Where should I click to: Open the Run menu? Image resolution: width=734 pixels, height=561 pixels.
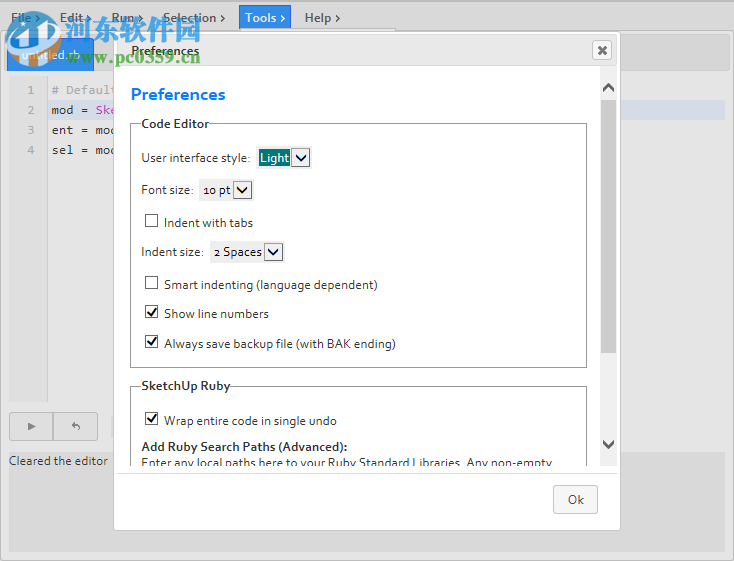[127, 18]
